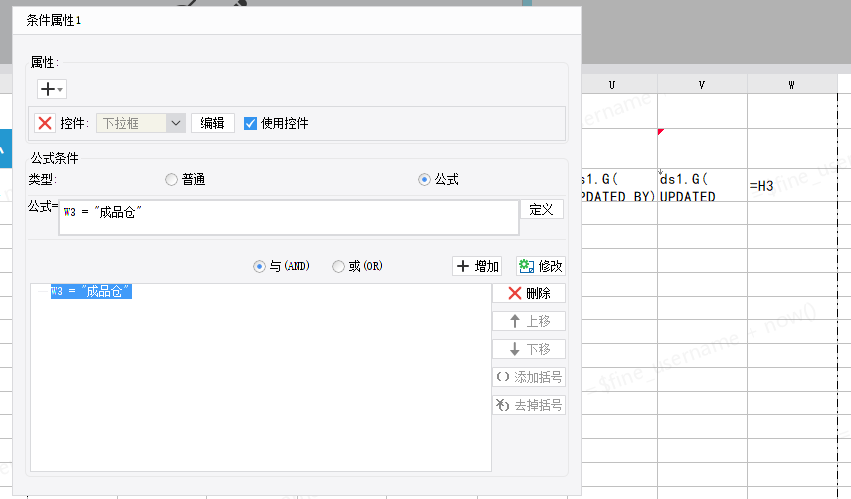Select the cell ending in PDATED_BY) in column U
This screenshot has width=851, height=499.
click(619, 185)
